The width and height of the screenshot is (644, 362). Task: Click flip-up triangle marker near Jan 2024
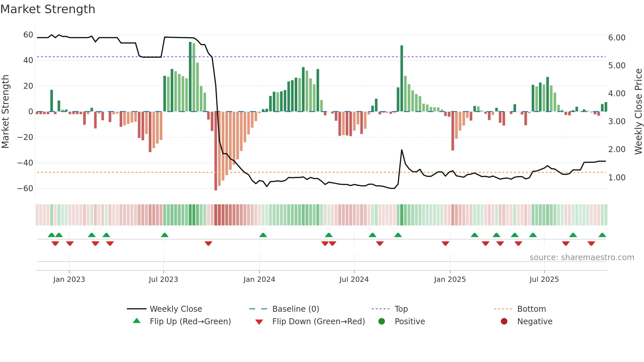[263, 235]
